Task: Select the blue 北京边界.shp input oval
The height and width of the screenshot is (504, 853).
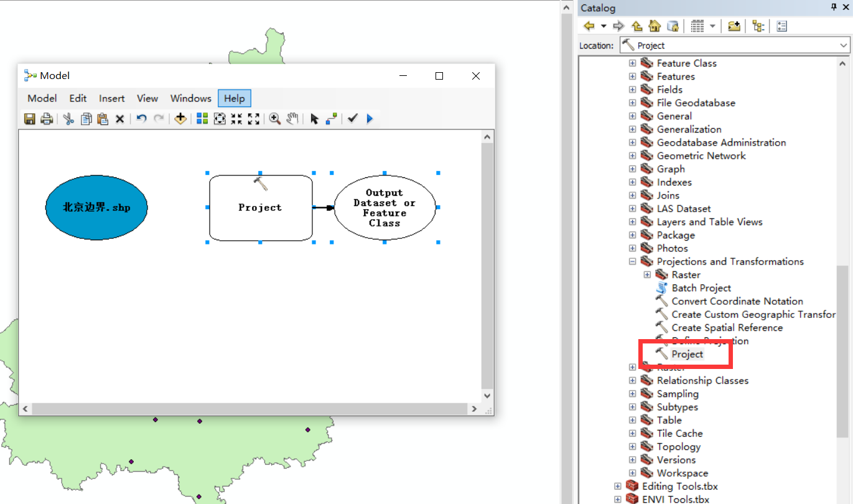Action: pyautogui.click(x=96, y=207)
